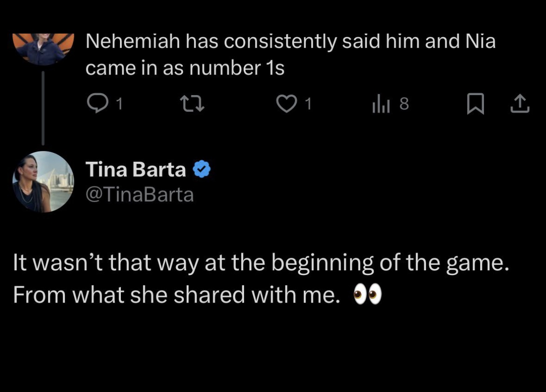Click the text line 'came in as number 1s'
The image size is (546, 392).
185,68
